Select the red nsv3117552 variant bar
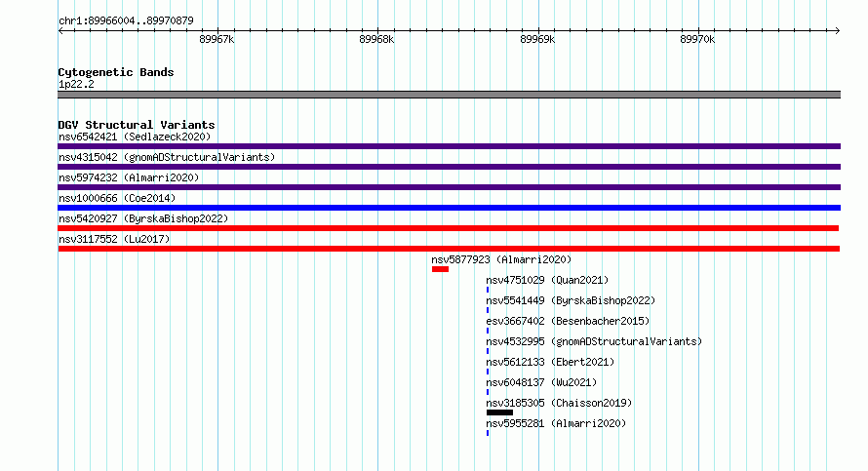Image resolution: width=868 pixels, height=471 pixels. point(449,249)
